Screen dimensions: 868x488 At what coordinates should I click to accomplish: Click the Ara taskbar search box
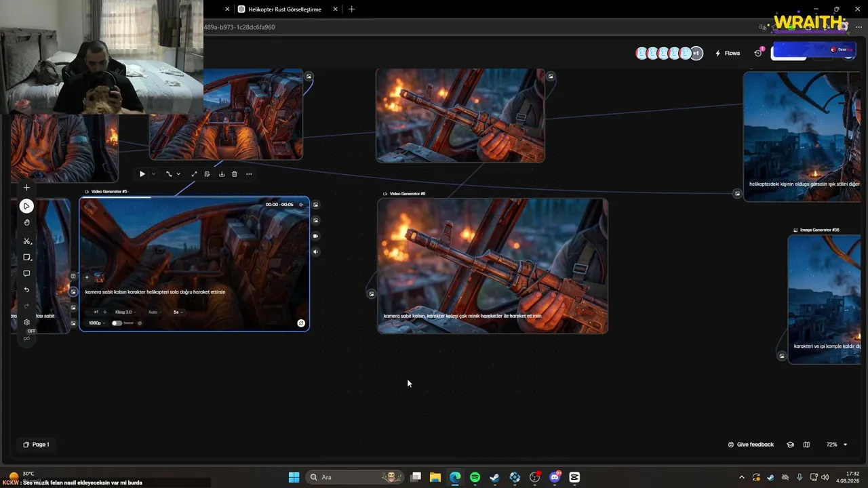[353, 477]
